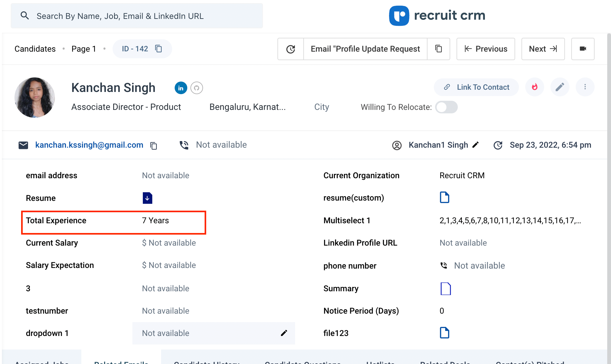Mark candidate as hot with flame icon
The width and height of the screenshot is (611, 364).
(x=535, y=87)
